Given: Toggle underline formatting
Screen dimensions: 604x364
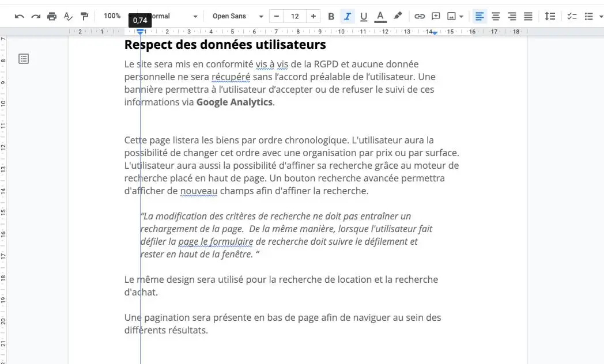Looking at the screenshot, I should 363,16.
